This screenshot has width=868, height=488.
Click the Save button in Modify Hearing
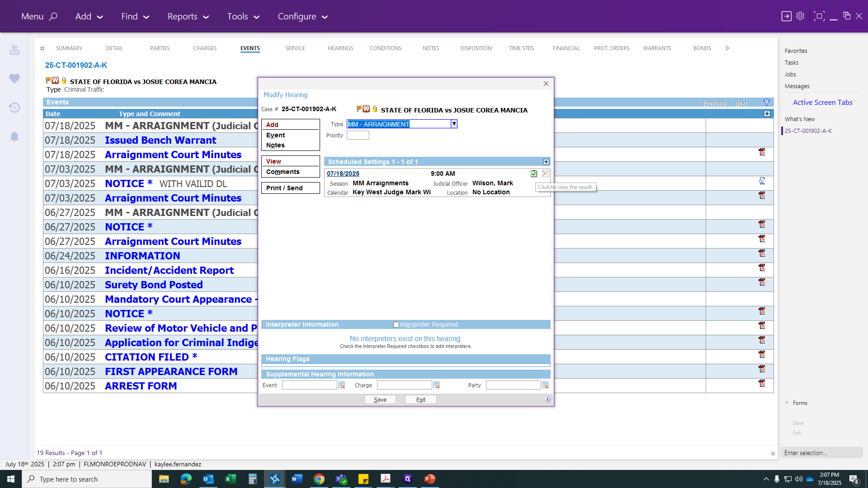380,399
